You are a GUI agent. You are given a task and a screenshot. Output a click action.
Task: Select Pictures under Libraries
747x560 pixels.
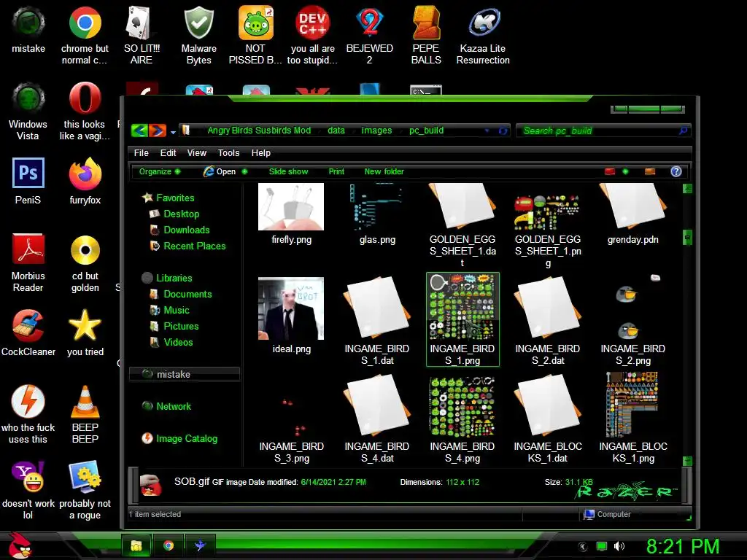(x=181, y=326)
